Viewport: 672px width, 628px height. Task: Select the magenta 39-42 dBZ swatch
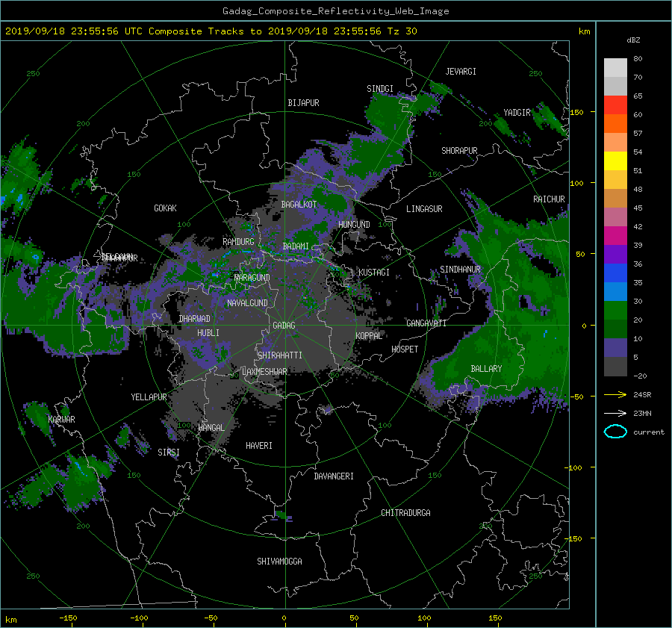615,236
